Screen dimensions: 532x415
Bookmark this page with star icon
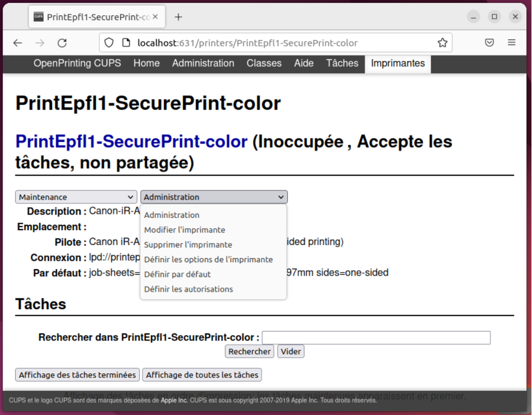pos(442,43)
